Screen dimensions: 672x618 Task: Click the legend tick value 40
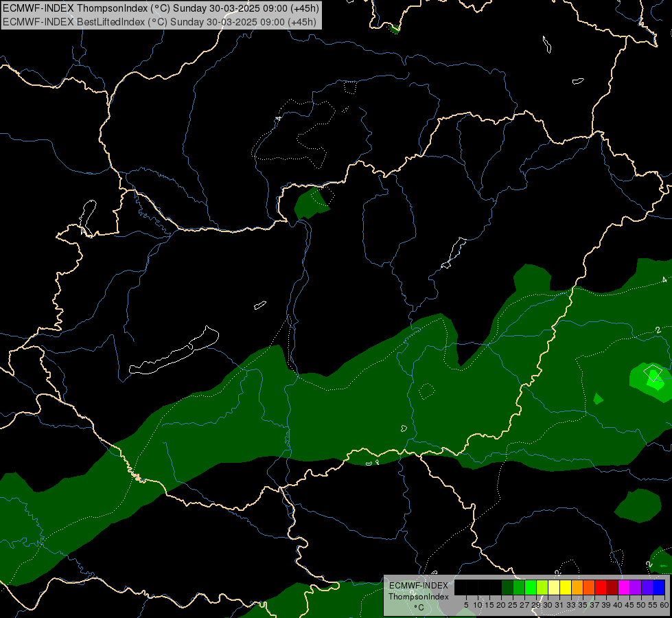pos(618,605)
